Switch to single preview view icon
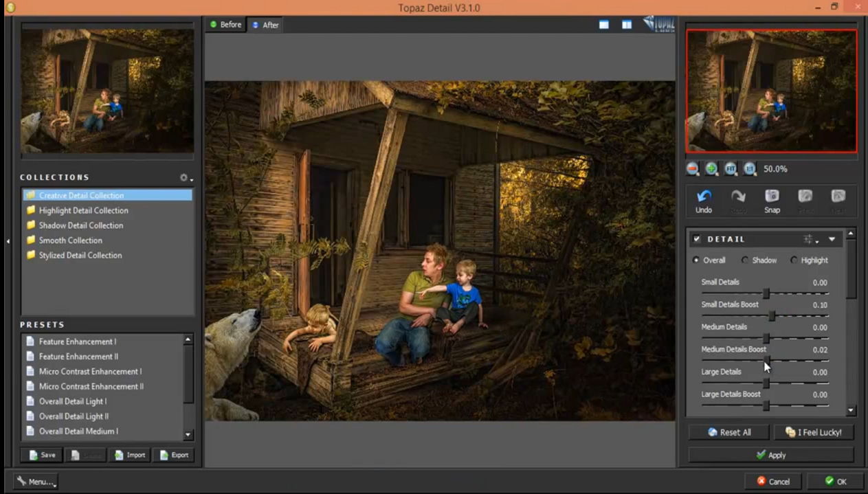The image size is (868, 494). click(603, 25)
